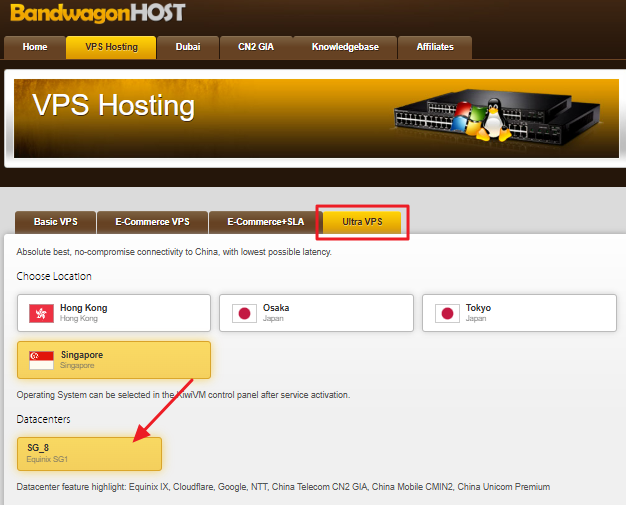Click the VPS Hosting banner image of servers
The width and height of the screenshot is (626, 505).
pyautogui.click(x=496, y=118)
